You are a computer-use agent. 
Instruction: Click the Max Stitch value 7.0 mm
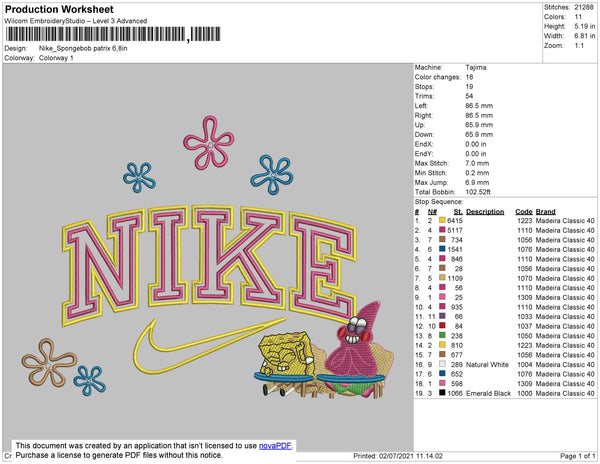pos(477,163)
